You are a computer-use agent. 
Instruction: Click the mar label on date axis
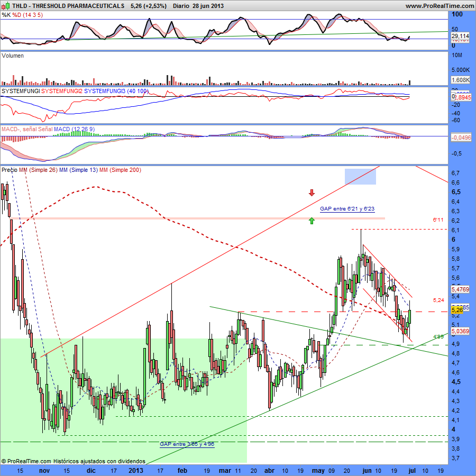pyautogui.click(x=225, y=471)
